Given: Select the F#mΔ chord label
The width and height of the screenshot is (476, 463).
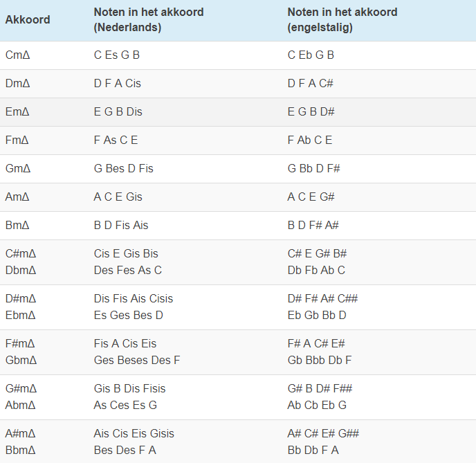Looking at the screenshot, I should (21, 344).
